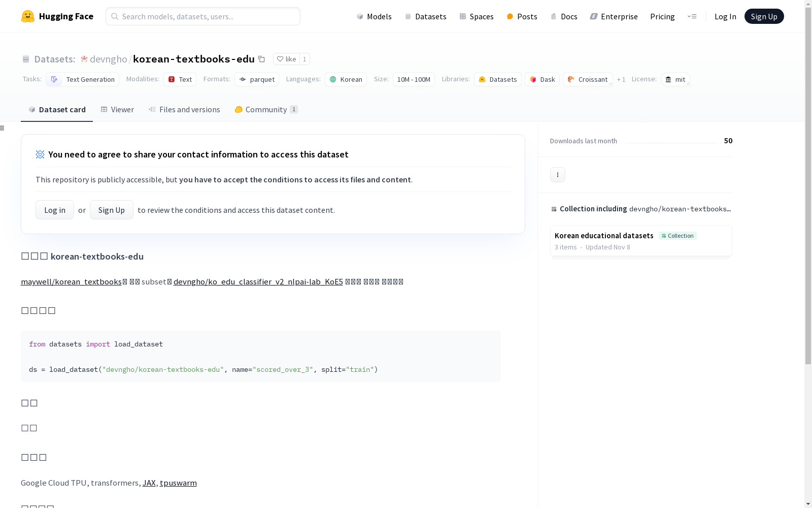The height and width of the screenshot is (508, 812).
Task: Click Log in inside the access notice
Action: point(55,210)
